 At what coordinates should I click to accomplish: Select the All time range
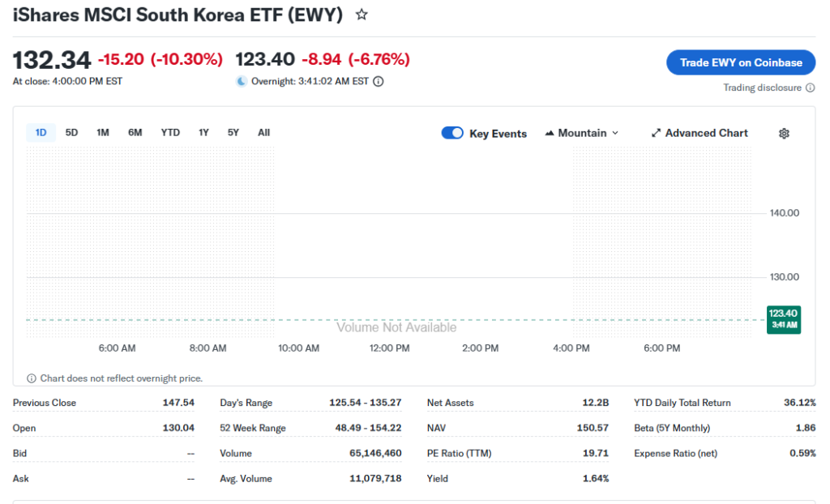pos(263,133)
